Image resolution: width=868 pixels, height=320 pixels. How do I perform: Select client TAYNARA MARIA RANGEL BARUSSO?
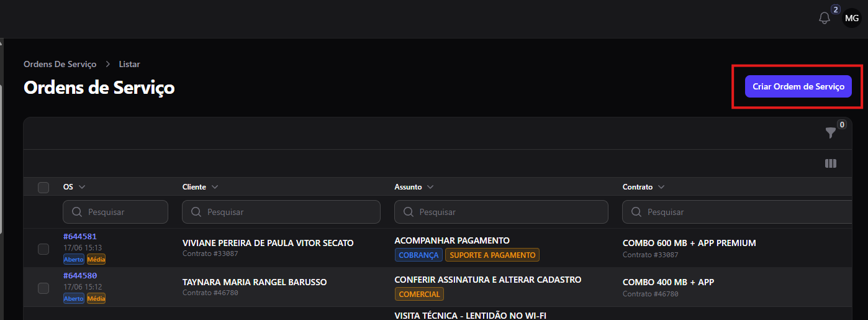255,283
